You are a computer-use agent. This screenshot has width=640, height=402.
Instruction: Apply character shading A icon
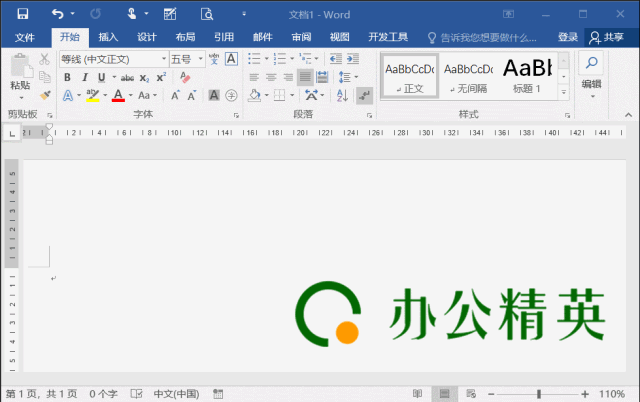[x=214, y=96]
